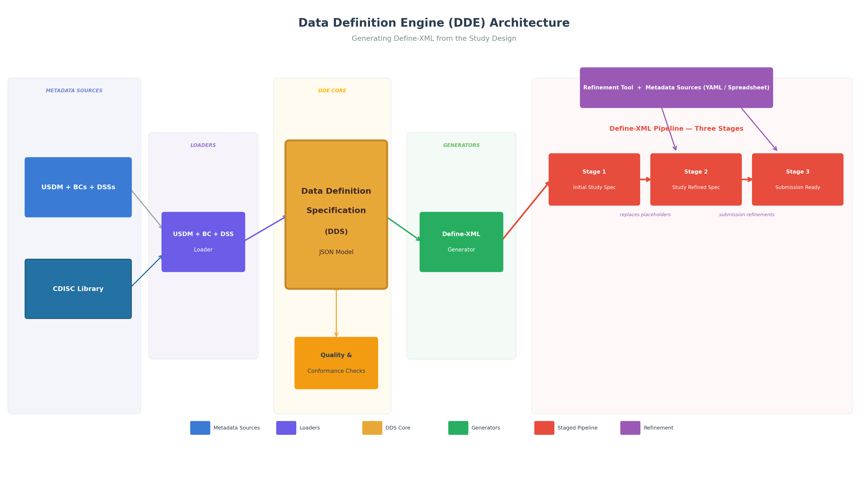Click the 'submission refinements' annotation

pyautogui.click(x=747, y=215)
